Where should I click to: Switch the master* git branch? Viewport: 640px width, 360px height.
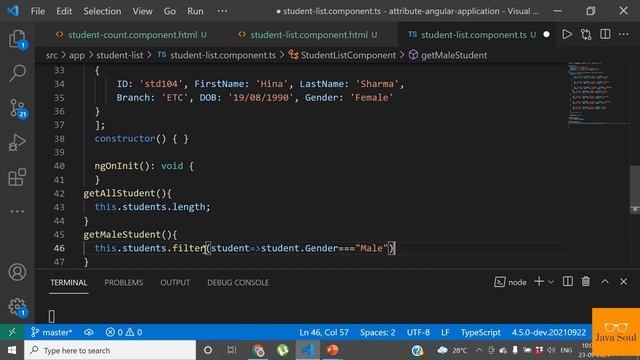point(51,332)
